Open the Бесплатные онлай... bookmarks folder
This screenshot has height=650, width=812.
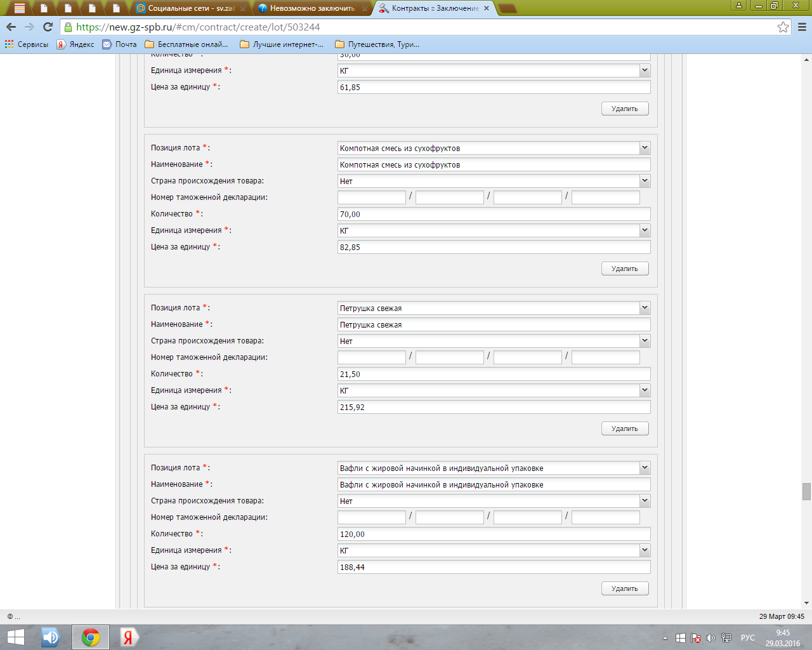point(187,44)
